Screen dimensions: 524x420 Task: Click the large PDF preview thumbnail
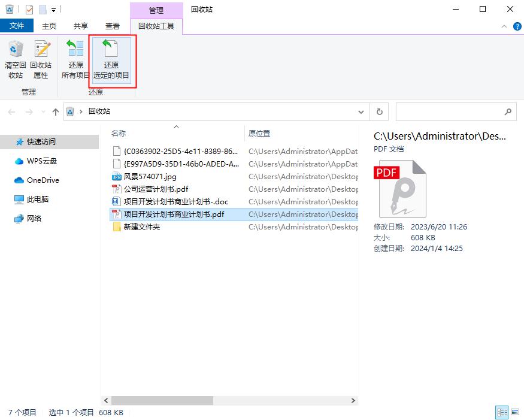(401, 188)
